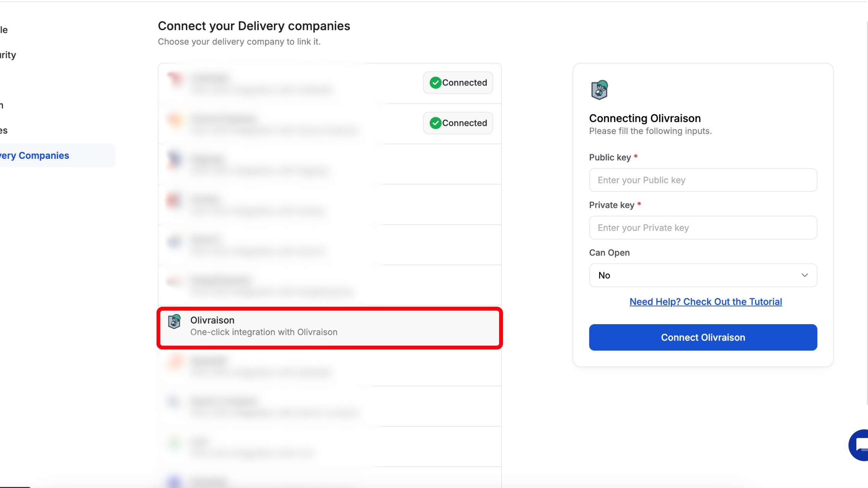Navigate to Delivery Companies in the sidebar
This screenshot has width=868, height=488.
pos(34,155)
